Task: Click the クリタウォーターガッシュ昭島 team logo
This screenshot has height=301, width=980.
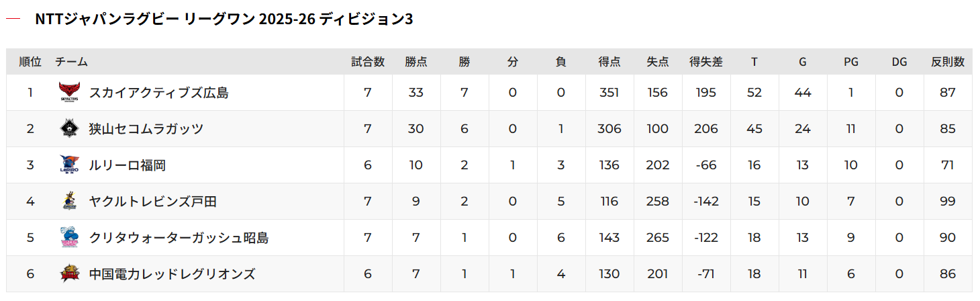Action: pos(69,238)
